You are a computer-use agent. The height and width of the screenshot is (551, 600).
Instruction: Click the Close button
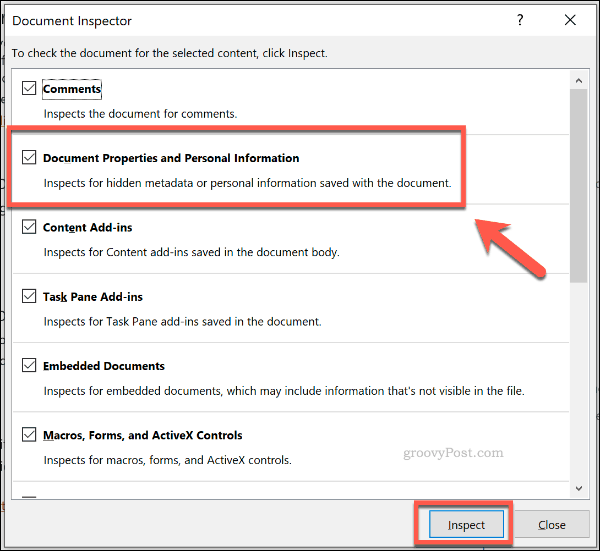551,525
